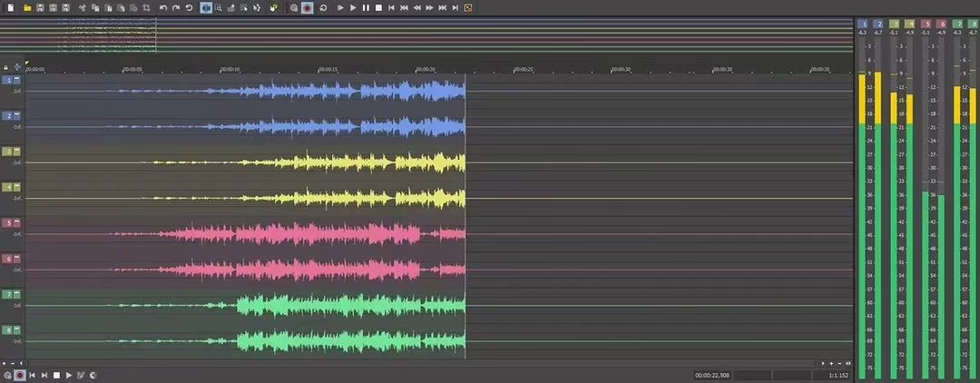
Task: Start recording from the top toolbar Record button
Action: [x=307, y=7]
